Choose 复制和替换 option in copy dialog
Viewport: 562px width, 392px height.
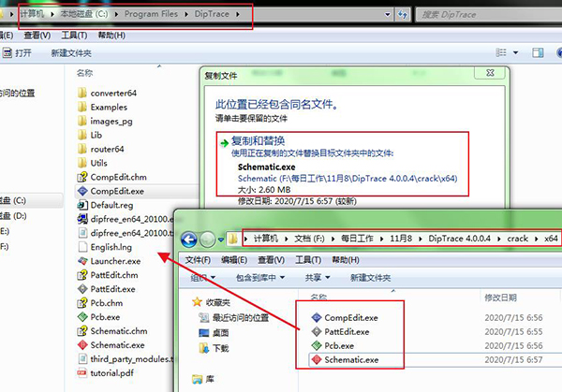coord(342,164)
